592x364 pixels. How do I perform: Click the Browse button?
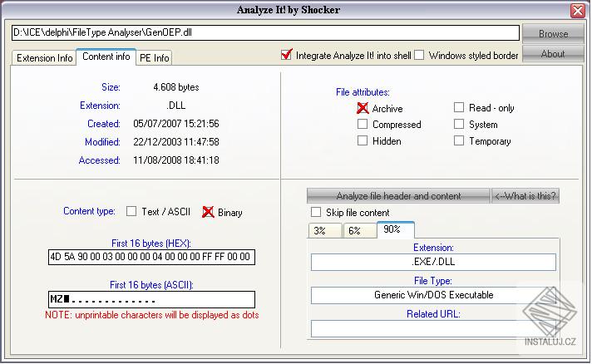click(553, 33)
